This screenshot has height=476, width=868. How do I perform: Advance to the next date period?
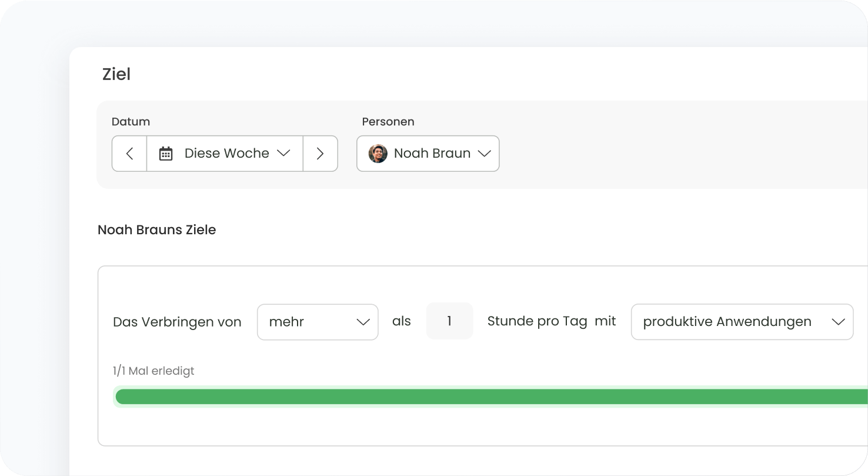coord(320,154)
